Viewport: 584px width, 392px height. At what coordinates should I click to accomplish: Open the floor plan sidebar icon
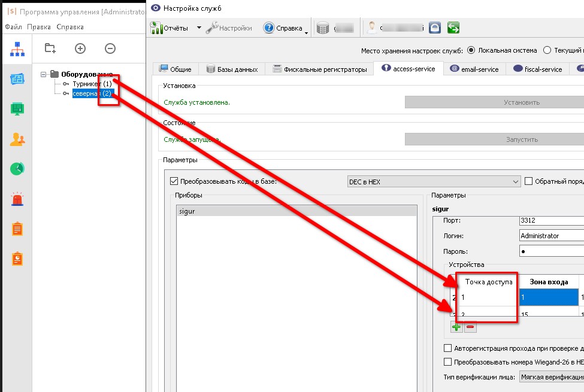click(x=17, y=79)
